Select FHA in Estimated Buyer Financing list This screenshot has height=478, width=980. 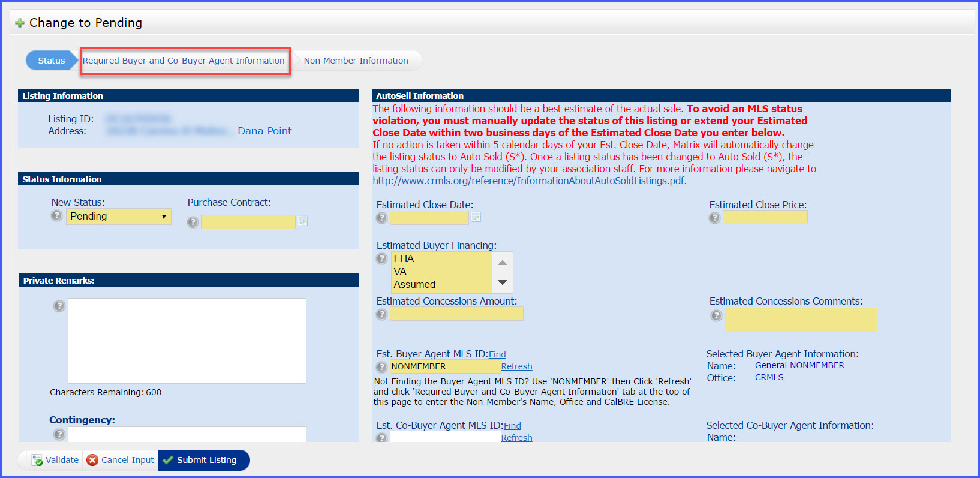click(404, 258)
